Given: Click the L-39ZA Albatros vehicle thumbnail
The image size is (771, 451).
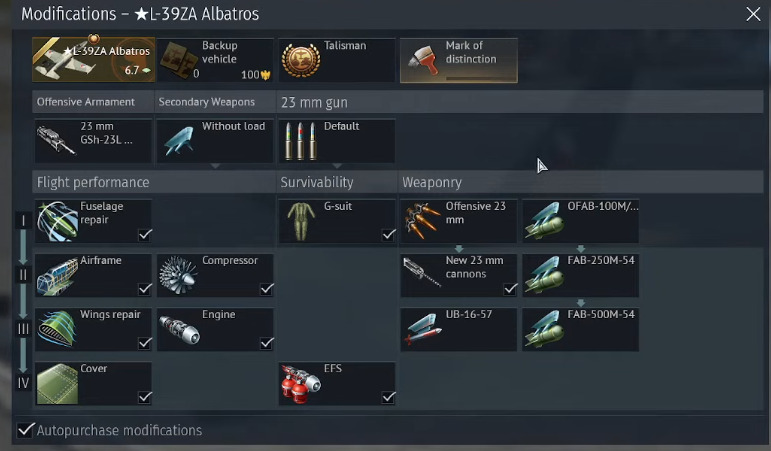Looking at the screenshot, I should (93, 59).
